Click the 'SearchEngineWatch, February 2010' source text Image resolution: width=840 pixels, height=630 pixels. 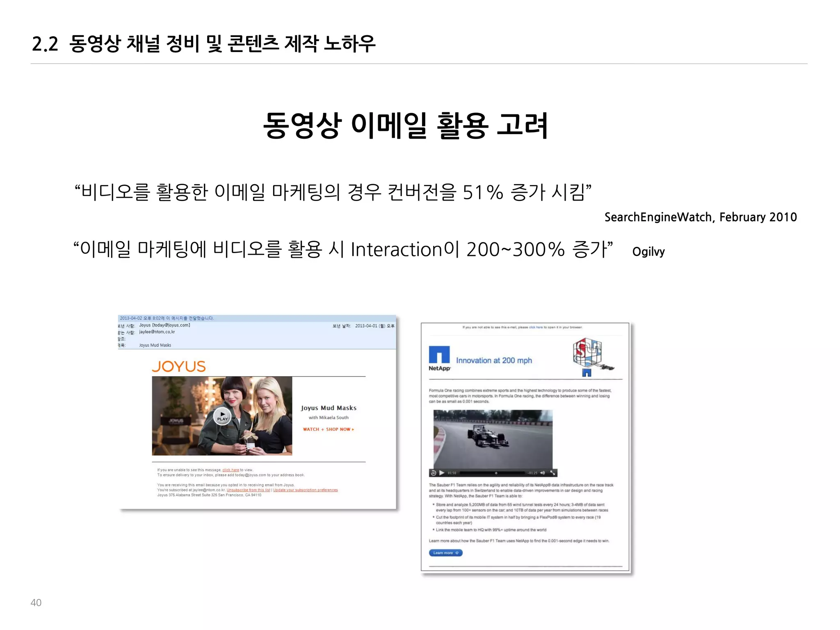point(701,217)
